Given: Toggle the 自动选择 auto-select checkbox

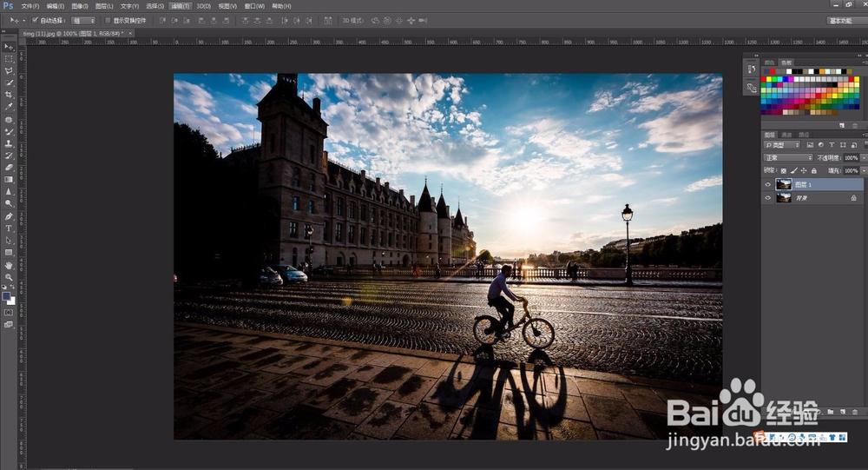Looking at the screenshot, I should [x=35, y=21].
